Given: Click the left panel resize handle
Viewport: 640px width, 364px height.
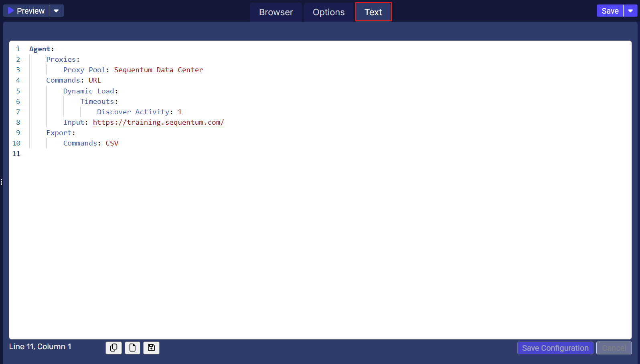Looking at the screenshot, I should [x=2, y=182].
